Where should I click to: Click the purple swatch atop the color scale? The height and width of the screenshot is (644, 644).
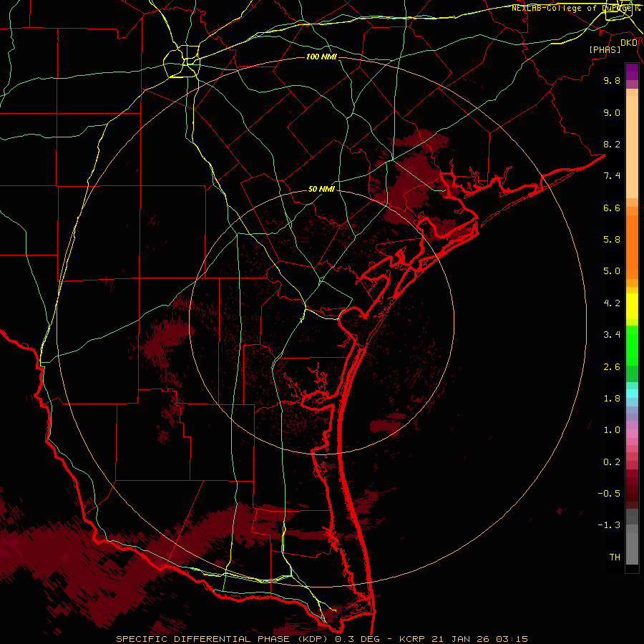tap(632, 72)
